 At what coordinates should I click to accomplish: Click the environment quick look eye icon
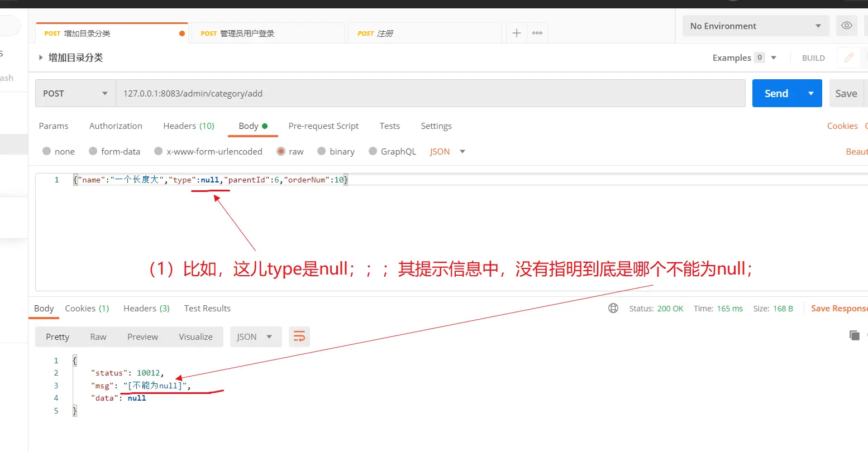pos(847,26)
